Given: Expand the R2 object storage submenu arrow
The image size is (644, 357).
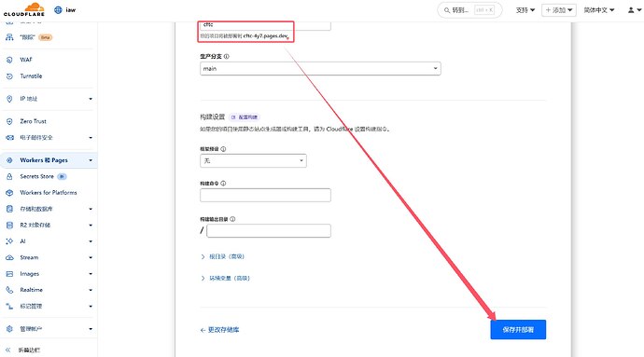Looking at the screenshot, I should coord(91,225).
